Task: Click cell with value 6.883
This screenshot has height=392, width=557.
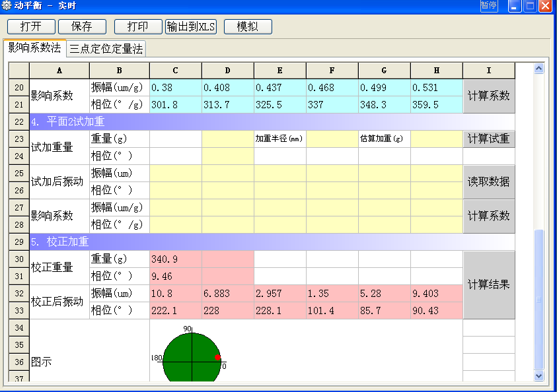Action: 228,294
